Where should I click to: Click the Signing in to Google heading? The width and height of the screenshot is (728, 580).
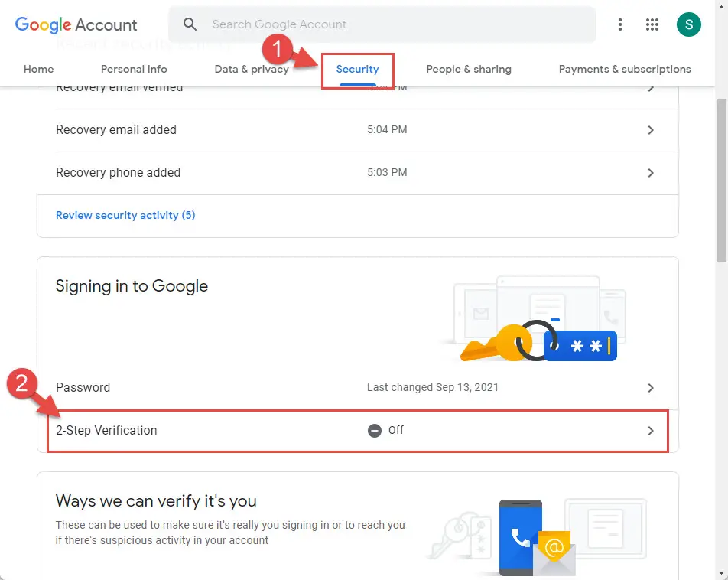(132, 286)
